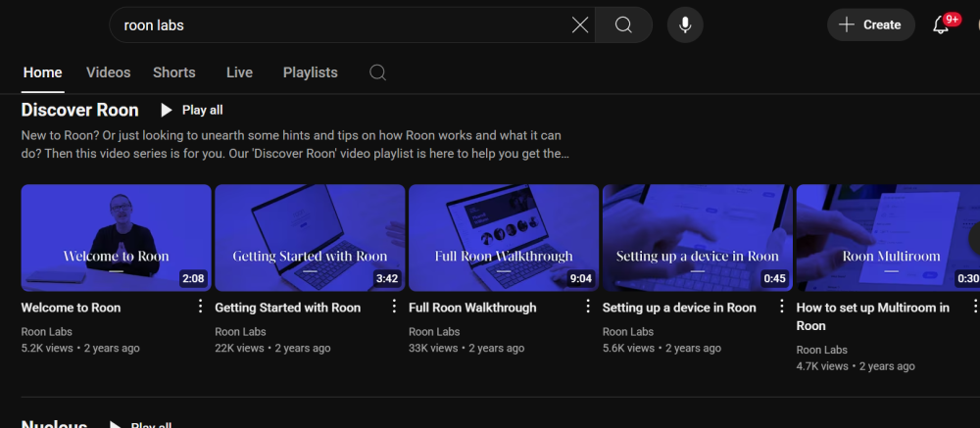980x428 pixels.
Task: Click Roon Labs channel under Getting Started
Action: coord(241,332)
